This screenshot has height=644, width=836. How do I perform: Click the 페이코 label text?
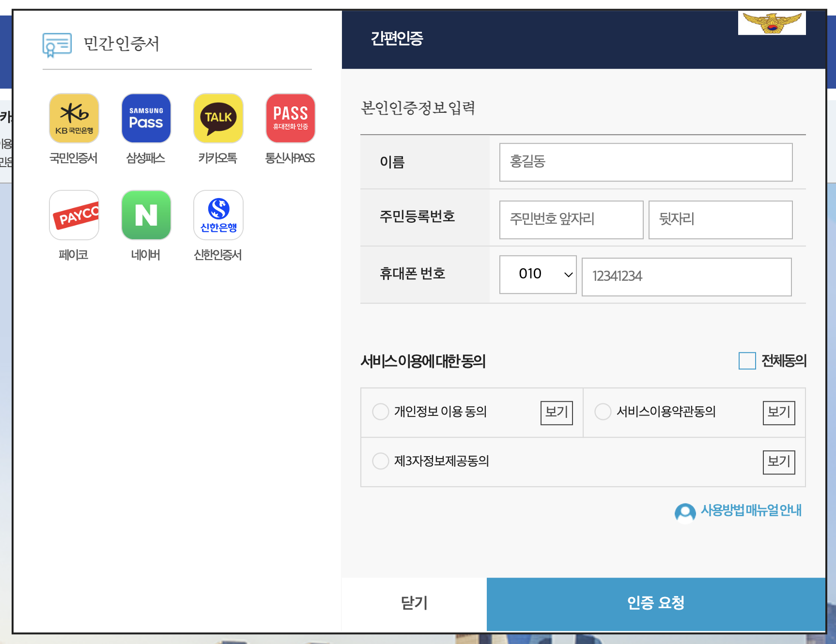[74, 255]
